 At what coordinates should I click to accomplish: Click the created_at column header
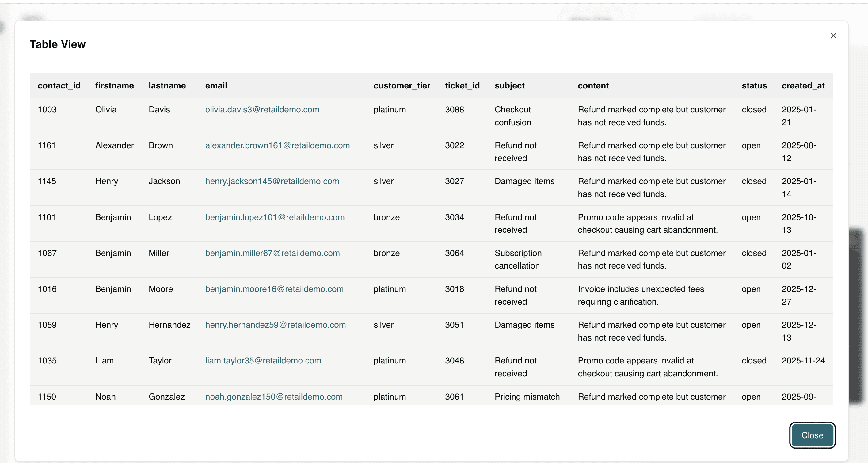pyautogui.click(x=803, y=85)
